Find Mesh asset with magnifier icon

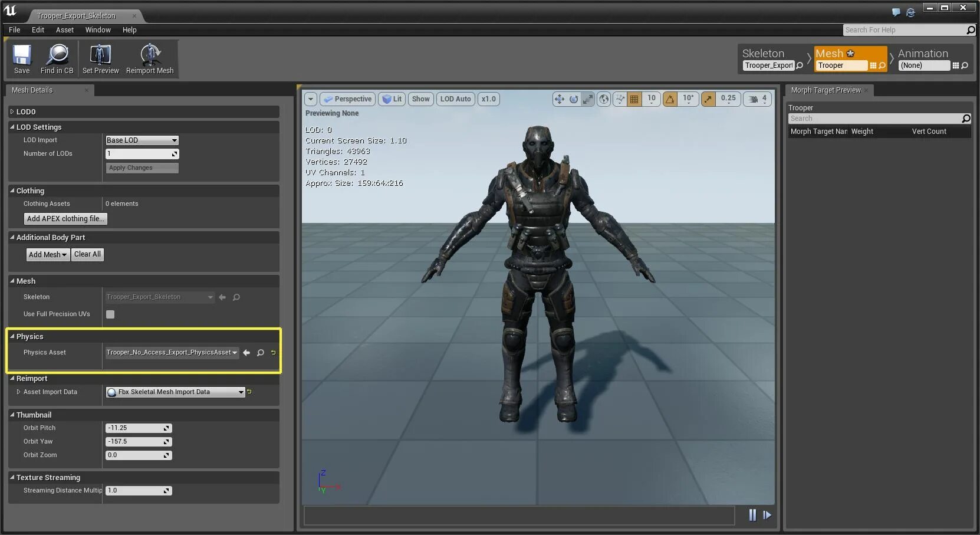point(882,65)
